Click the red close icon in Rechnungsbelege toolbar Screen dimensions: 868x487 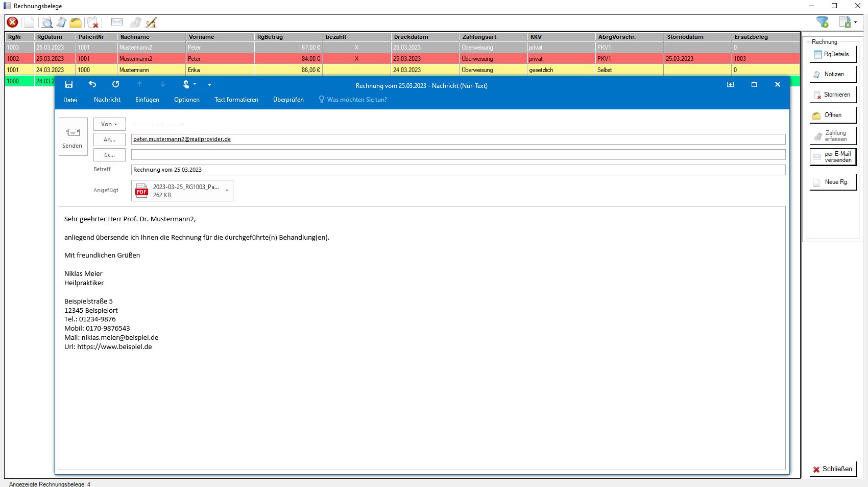coord(12,22)
